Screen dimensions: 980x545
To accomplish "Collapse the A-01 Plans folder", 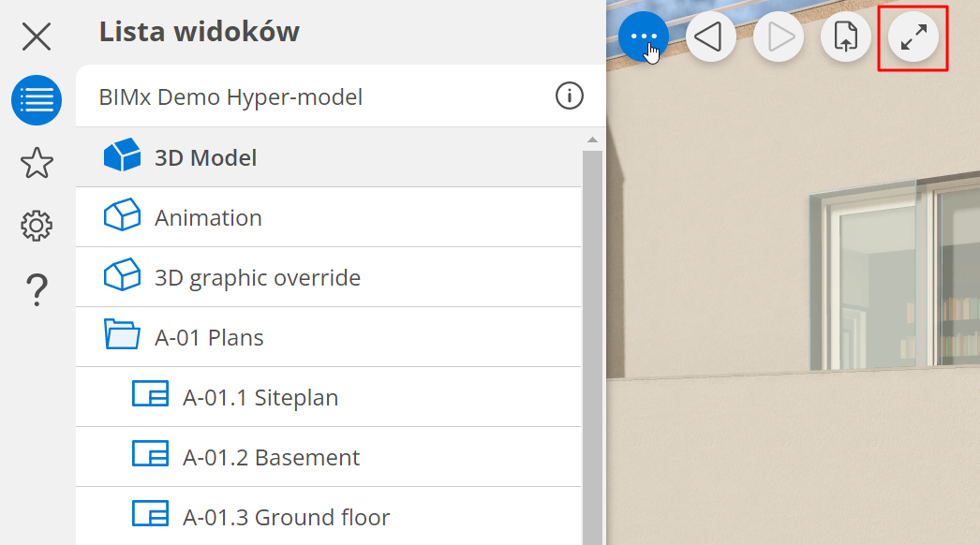I will (x=121, y=335).
